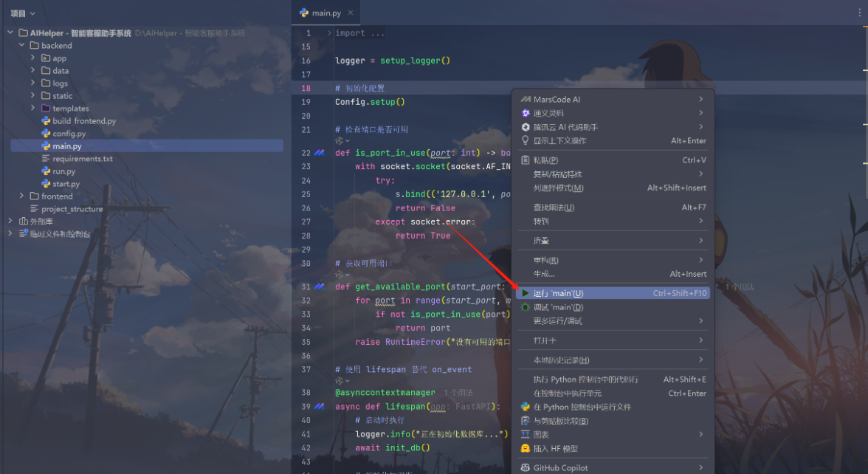Click the author inlay hint above is_port_in_use
Viewport: 868px width, 474px height.
[342, 140]
